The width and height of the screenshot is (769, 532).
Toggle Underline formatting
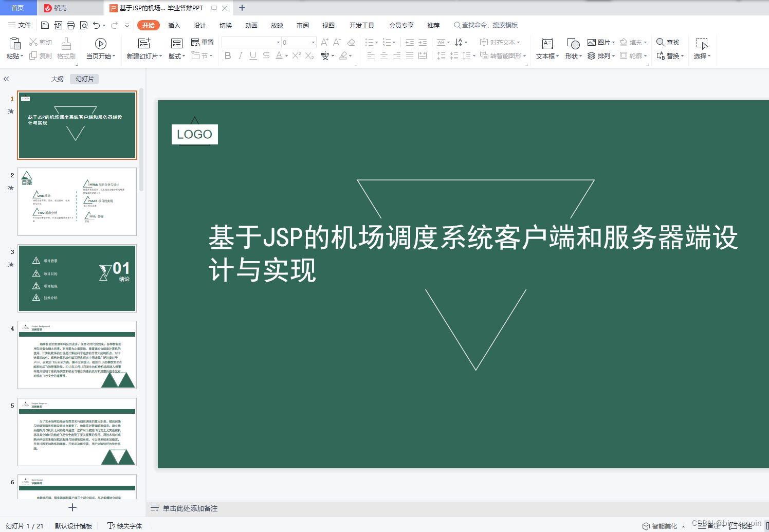tap(253, 56)
